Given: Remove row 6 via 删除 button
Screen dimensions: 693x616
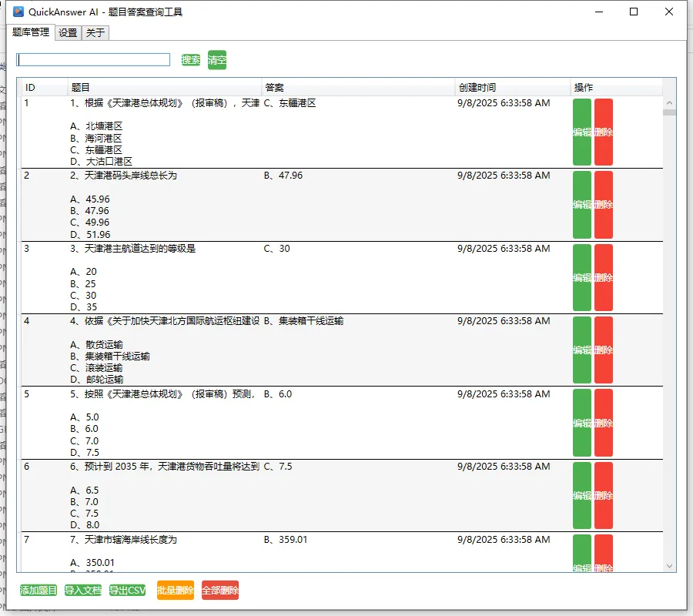Looking at the screenshot, I should (x=604, y=496).
